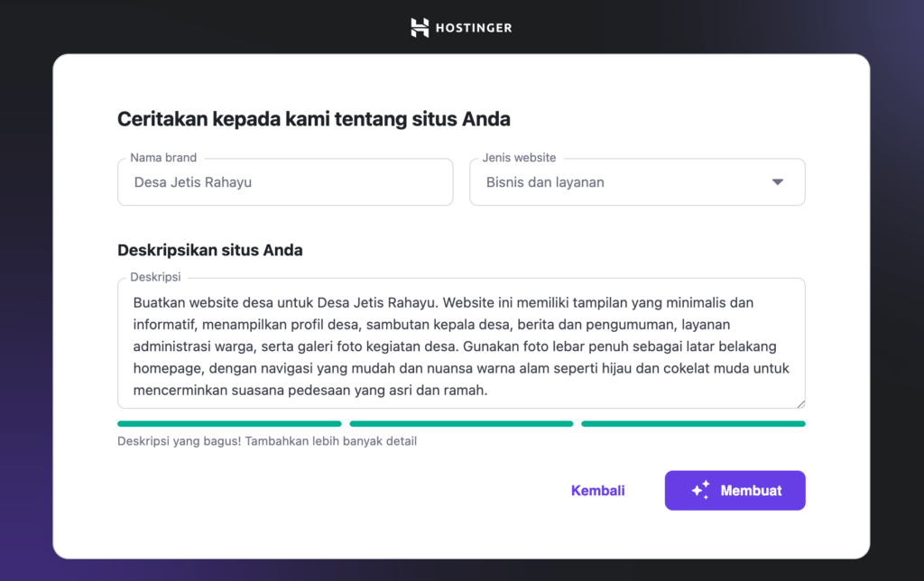Screen dimensions: 924x581
Task: Click the stars icon inside the purple button
Action: point(698,490)
